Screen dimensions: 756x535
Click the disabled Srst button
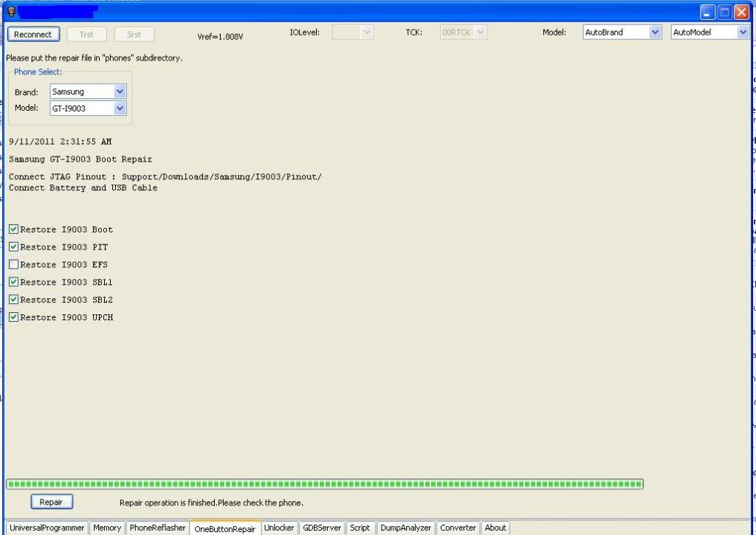134,34
